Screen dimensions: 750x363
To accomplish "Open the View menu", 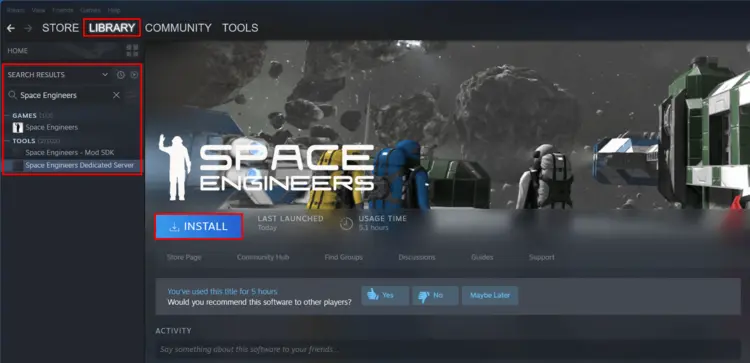I will [x=38, y=10].
